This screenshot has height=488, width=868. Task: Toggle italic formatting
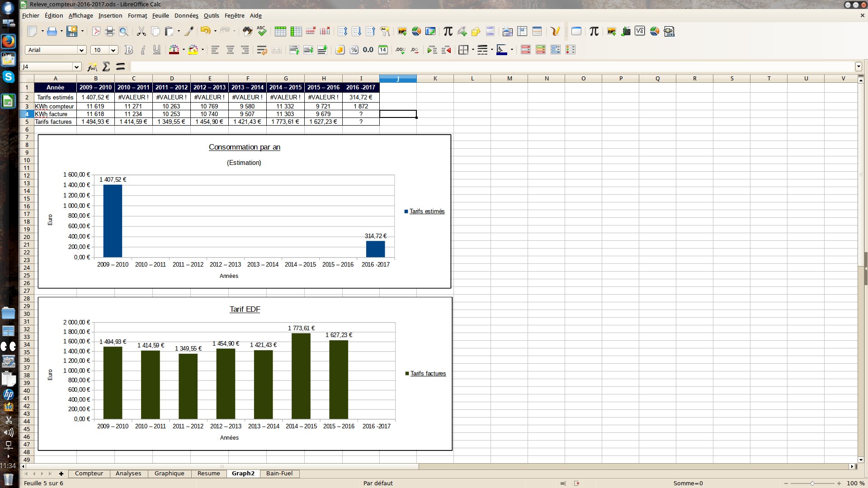(x=143, y=50)
